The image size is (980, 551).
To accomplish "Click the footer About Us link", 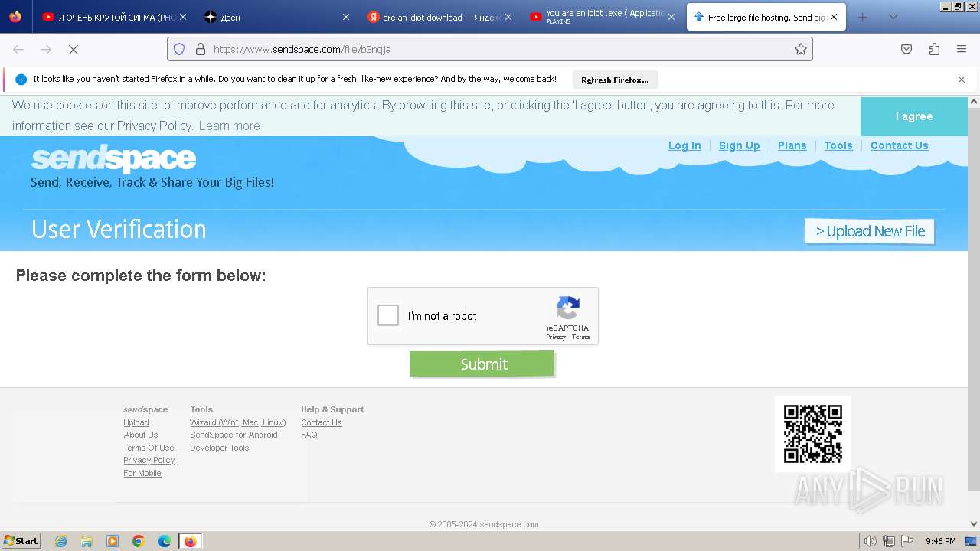I will pyautogui.click(x=141, y=435).
